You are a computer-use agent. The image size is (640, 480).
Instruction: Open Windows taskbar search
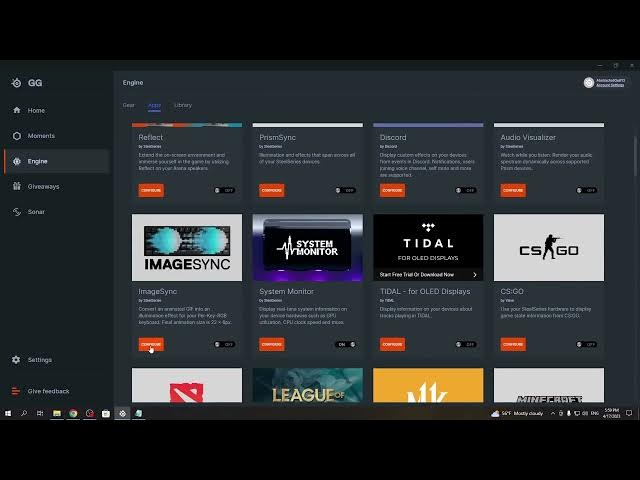coord(24,413)
